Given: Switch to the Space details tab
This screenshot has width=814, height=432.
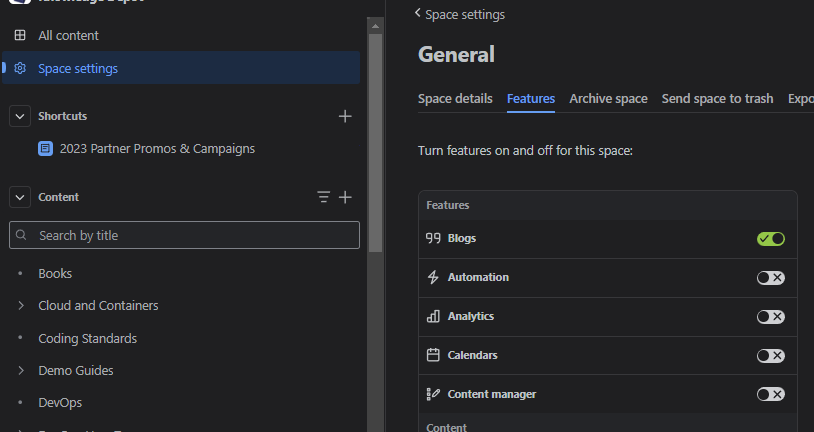Looking at the screenshot, I should (x=455, y=98).
